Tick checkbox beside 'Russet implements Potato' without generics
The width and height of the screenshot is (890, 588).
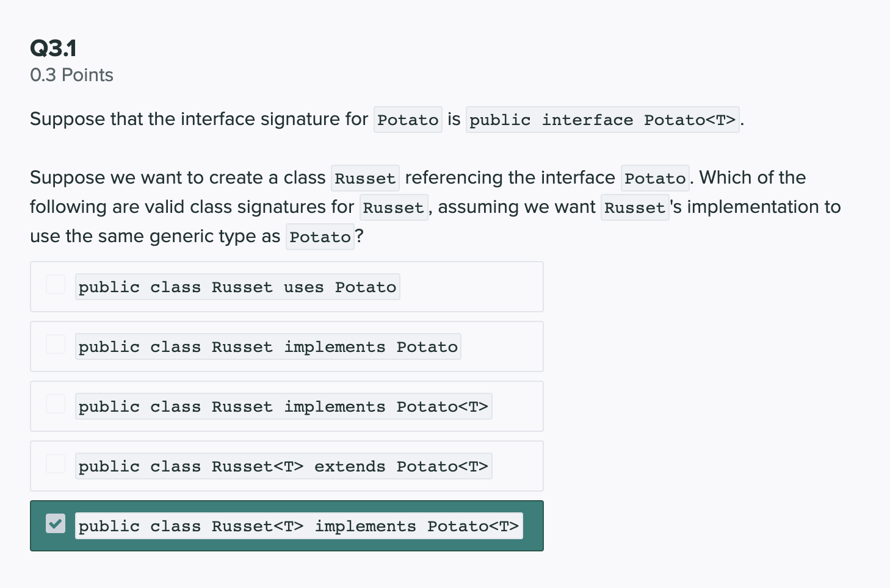point(56,345)
